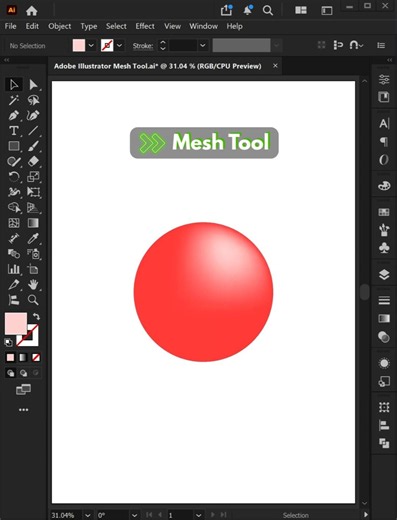Viewport: 397px width, 520px height.
Task: Open the Object menu
Action: coord(60,26)
